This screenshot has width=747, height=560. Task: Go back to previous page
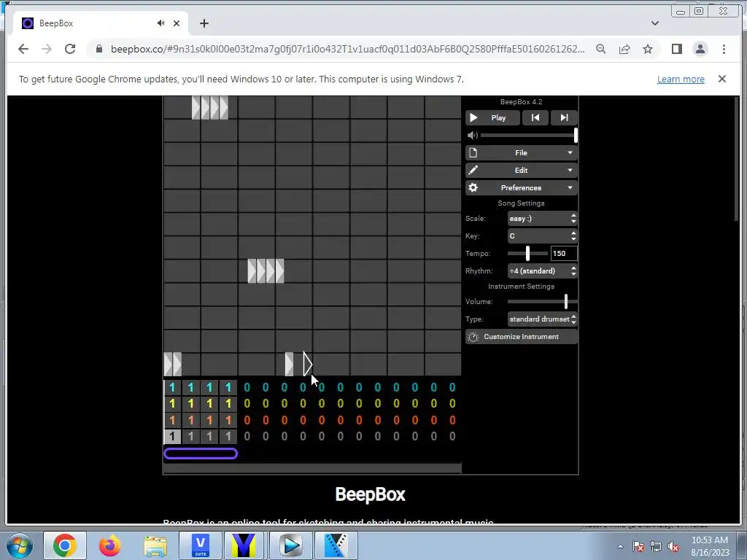[x=23, y=49]
